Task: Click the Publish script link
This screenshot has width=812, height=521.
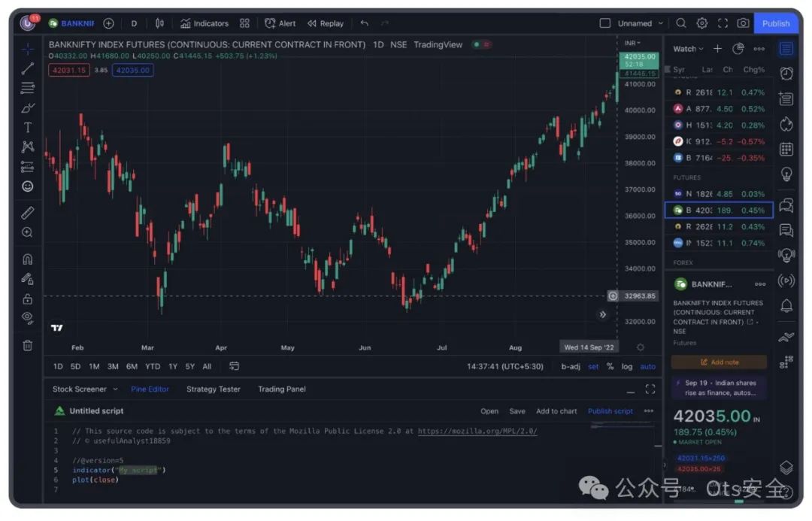Action: (610, 412)
